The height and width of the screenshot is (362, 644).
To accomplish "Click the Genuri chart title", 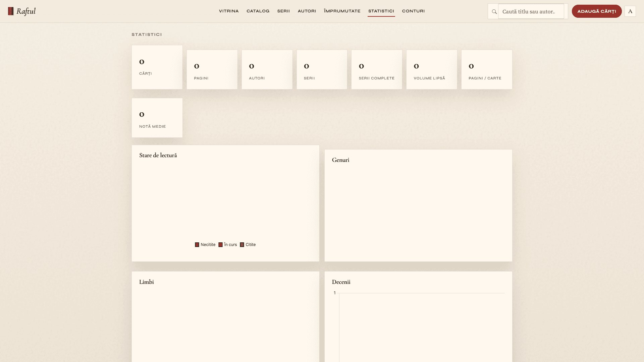I will [x=340, y=160].
